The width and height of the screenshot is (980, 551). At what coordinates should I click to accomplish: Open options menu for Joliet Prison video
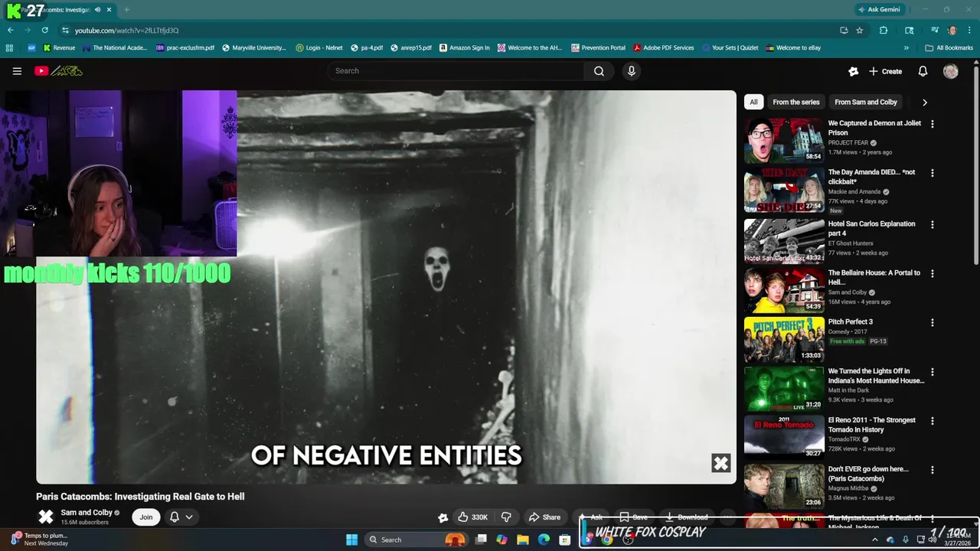coord(932,124)
